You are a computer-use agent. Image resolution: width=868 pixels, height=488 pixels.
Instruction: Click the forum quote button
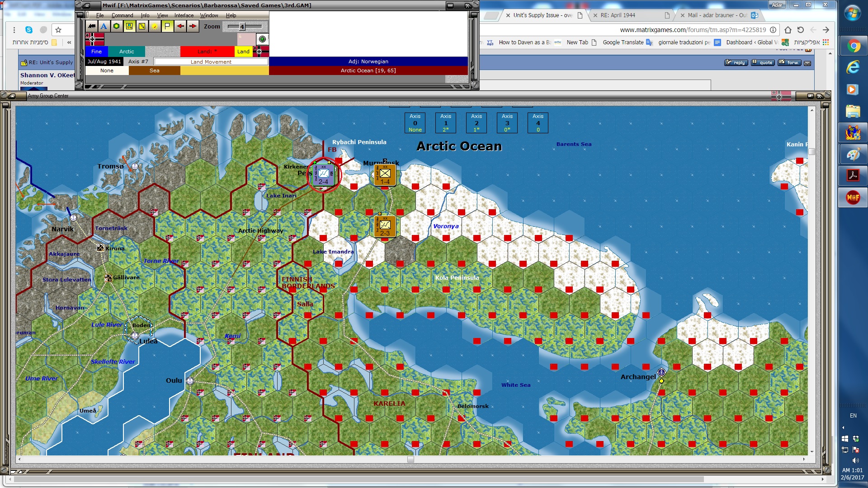[x=763, y=63]
